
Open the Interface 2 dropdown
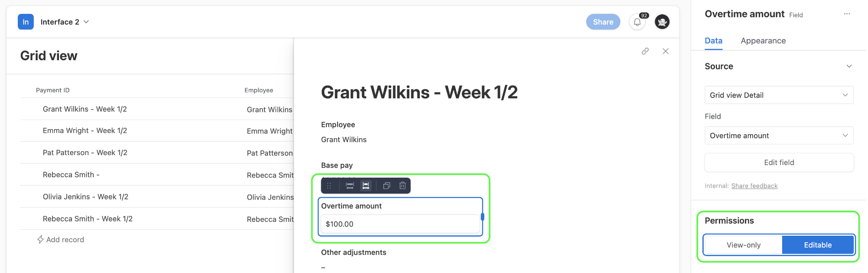point(65,22)
